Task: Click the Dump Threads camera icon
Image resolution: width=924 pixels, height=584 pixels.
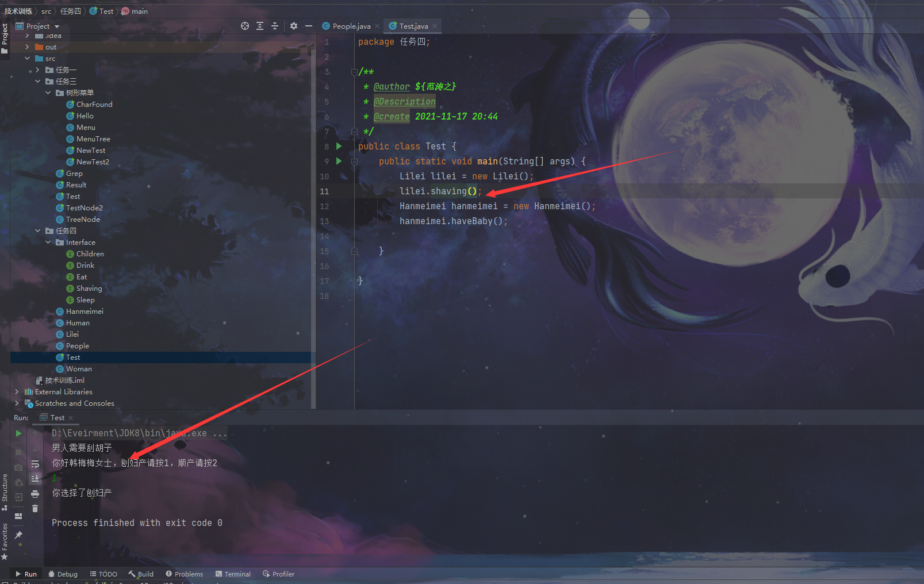Action: click(18, 467)
